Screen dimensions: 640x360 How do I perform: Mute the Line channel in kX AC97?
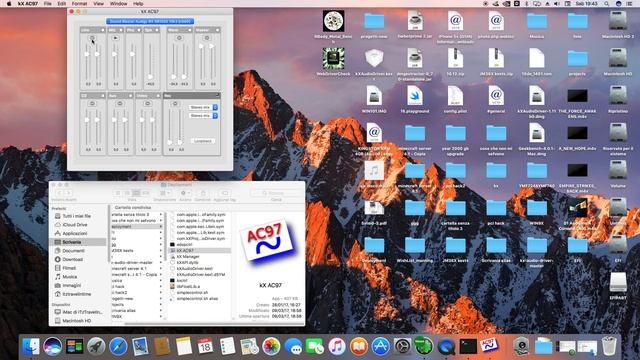click(x=92, y=38)
